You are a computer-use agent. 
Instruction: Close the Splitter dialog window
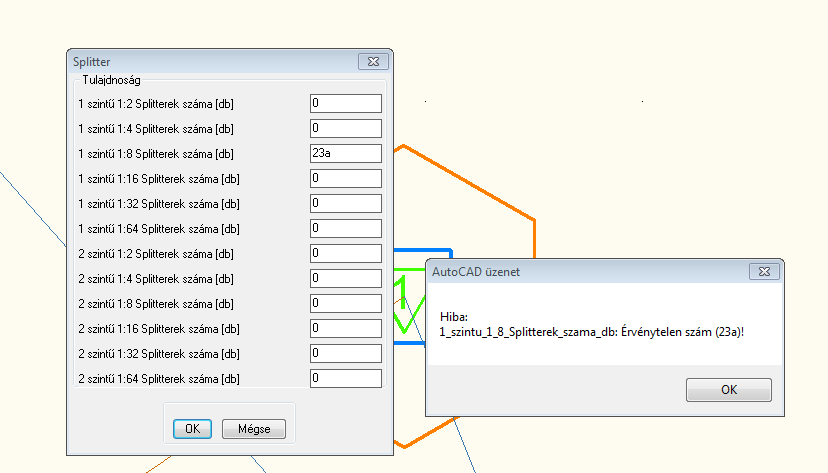click(373, 61)
